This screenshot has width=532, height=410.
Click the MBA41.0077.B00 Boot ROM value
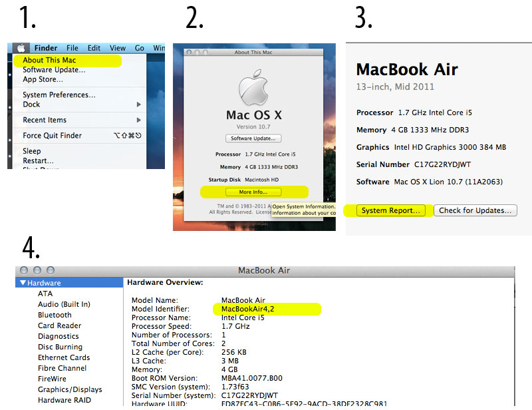click(252, 378)
